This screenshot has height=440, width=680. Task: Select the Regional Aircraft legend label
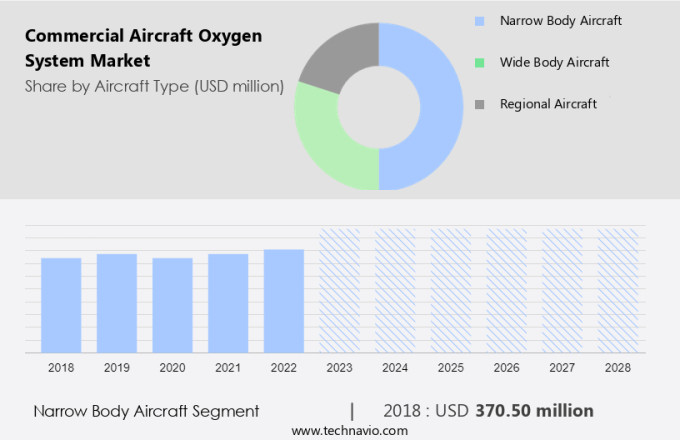point(548,104)
